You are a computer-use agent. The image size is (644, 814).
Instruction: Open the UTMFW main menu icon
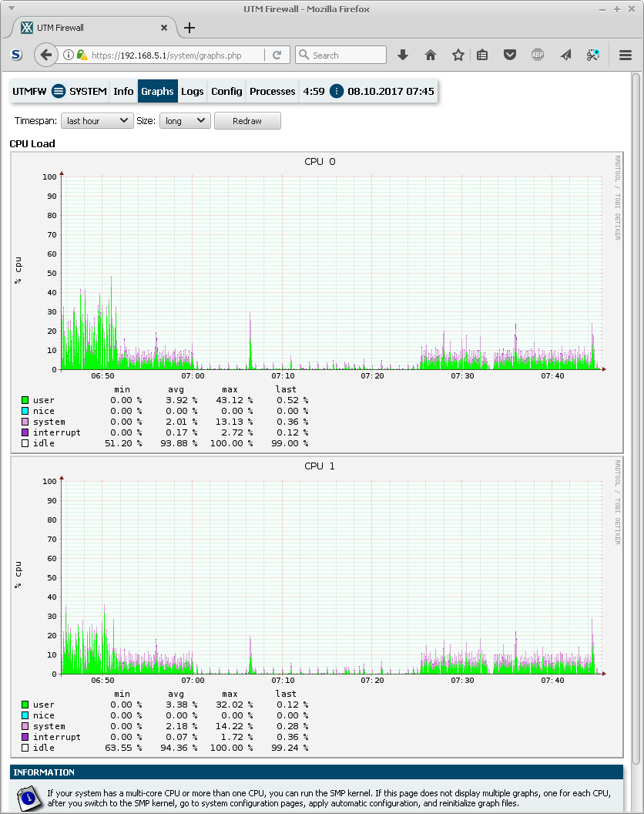(59, 92)
